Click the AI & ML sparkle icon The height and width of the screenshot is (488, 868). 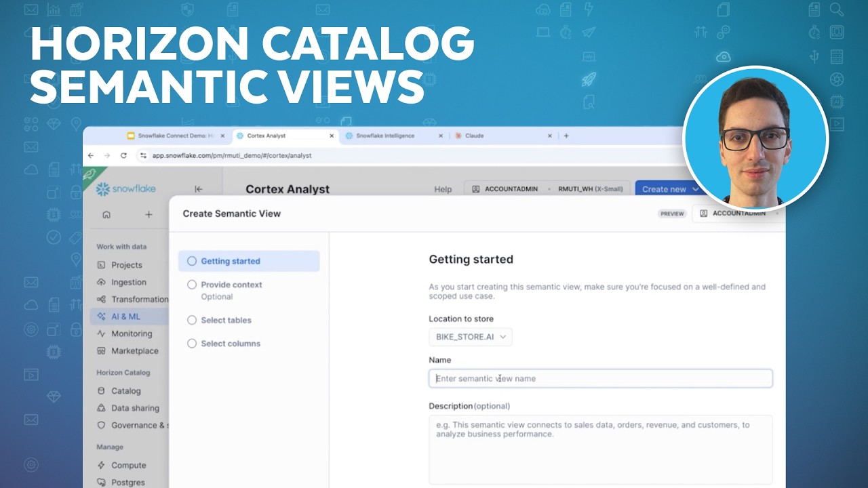(101, 317)
